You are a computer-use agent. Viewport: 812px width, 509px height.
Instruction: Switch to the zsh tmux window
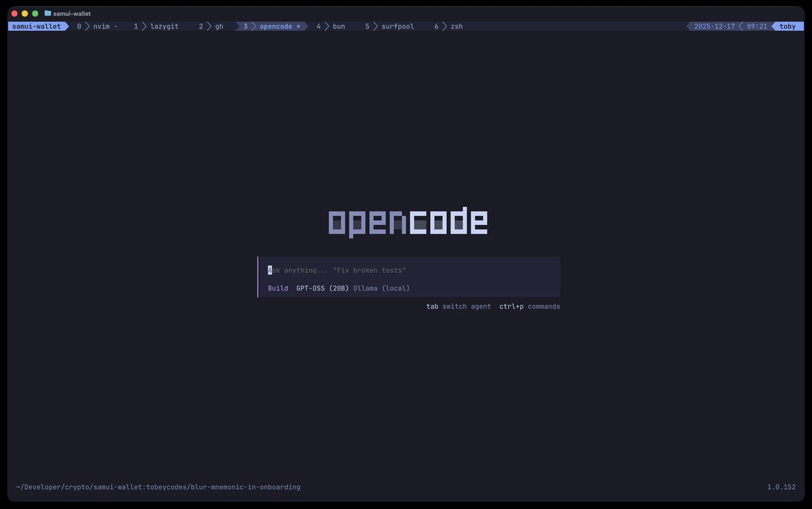(448, 26)
